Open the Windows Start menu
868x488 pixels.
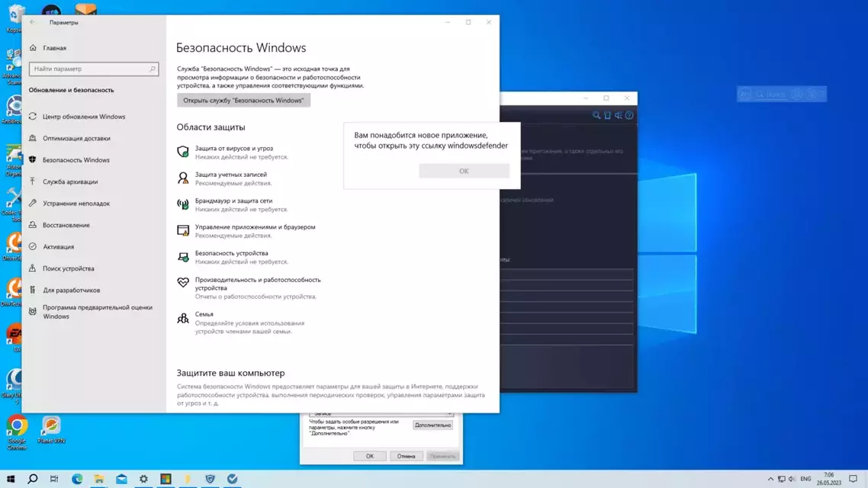11,479
